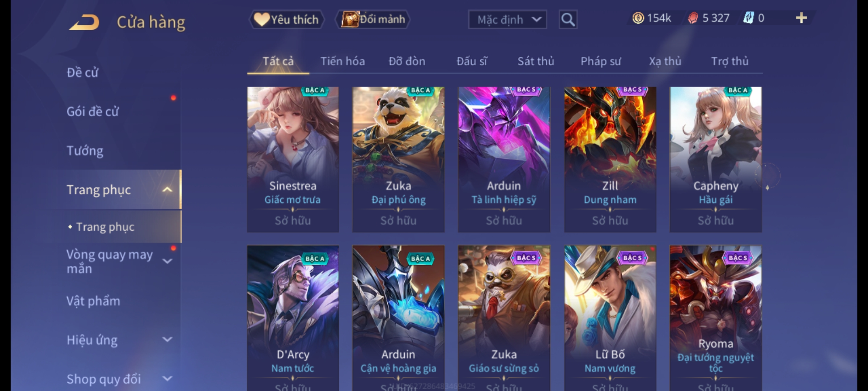Open the Mặc định sort dropdown
868x391 pixels.
coord(507,20)
